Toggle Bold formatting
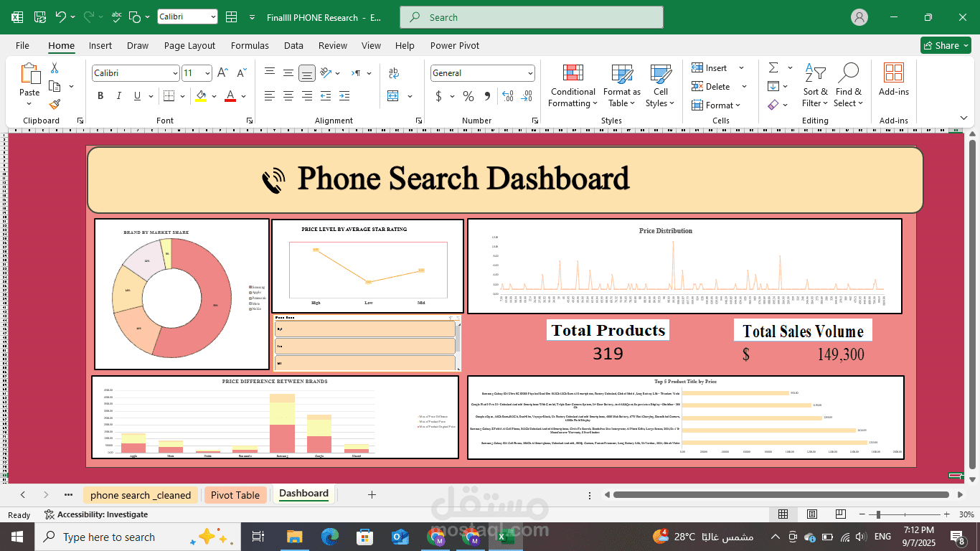Screen dimensions: 980x551 [x=100, y=96]
